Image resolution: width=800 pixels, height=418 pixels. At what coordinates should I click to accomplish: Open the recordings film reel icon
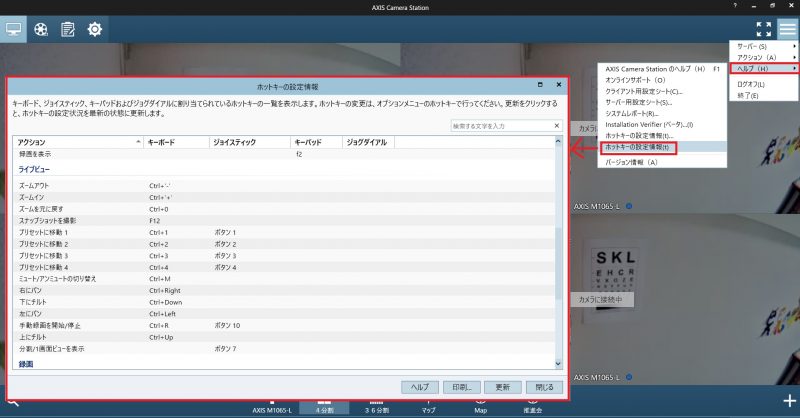[x=41, y=30]
